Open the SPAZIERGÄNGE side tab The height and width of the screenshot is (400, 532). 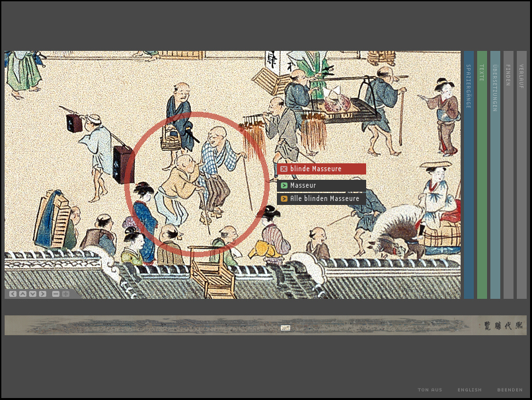[469, 175]
